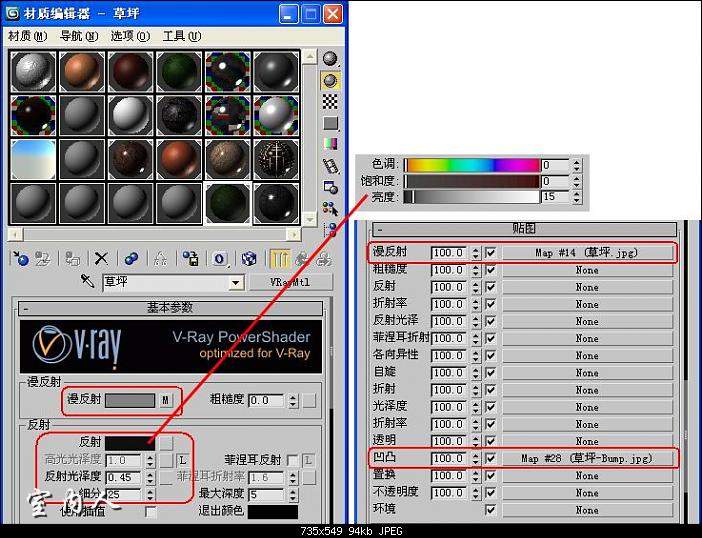
Task: Open the 工具(U) menu
Action: tap(181, 36)
